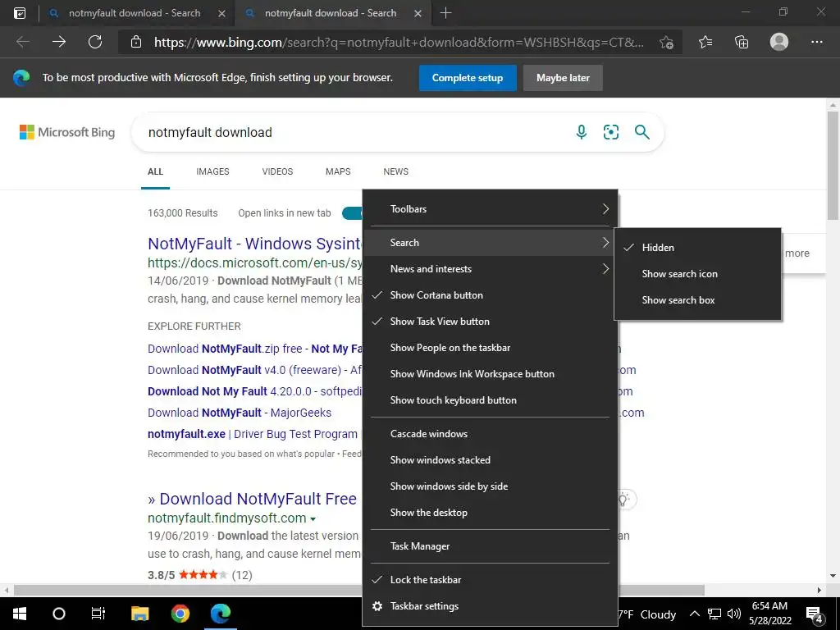Go back with the browser back arrow
This screenshot has width=840, height=630.
click(x=23, y=42)
